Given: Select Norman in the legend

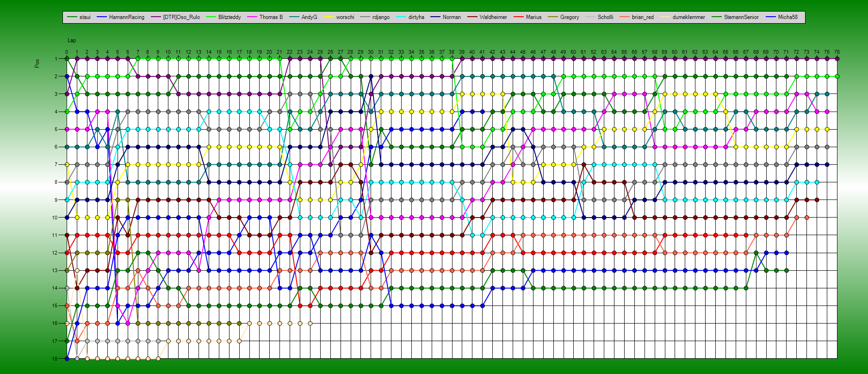Looking at the screenshot, I should [x=446, y=17].
